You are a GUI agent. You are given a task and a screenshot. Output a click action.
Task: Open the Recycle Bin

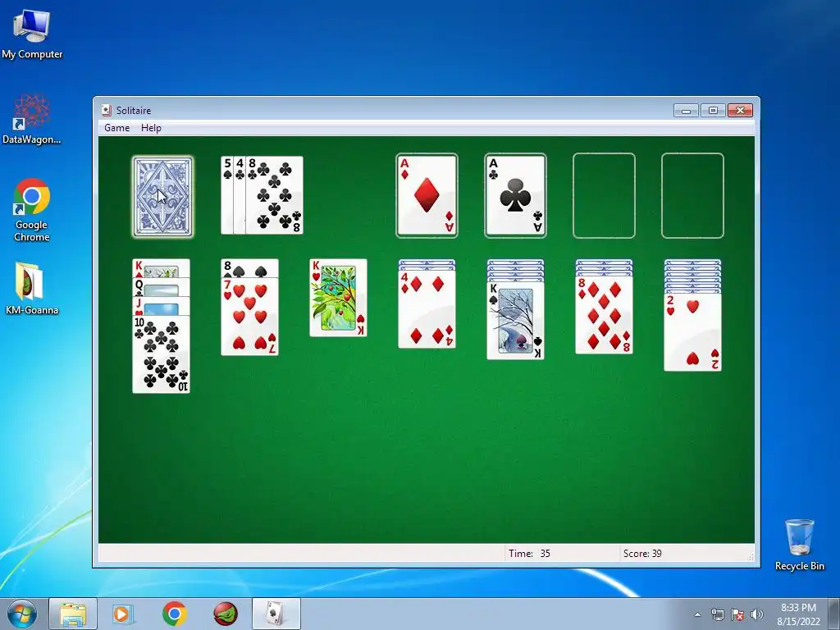[x=800, y=545]
